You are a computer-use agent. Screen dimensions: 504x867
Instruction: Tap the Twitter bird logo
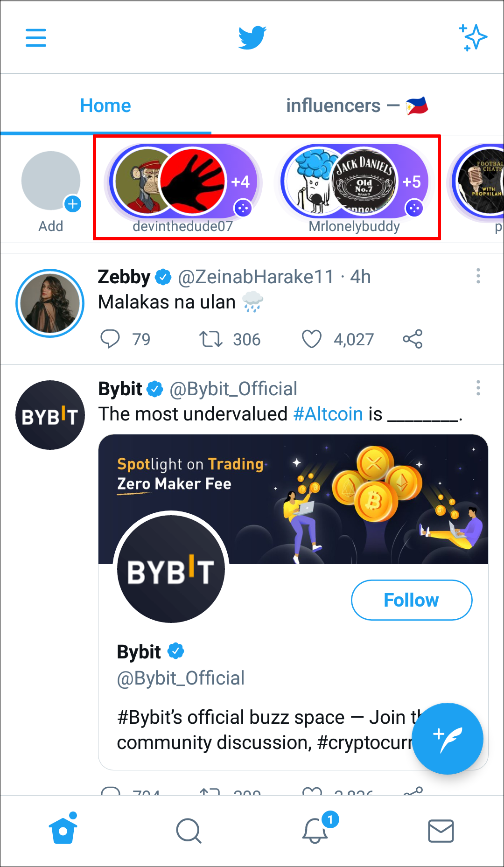tap(252, 37)
